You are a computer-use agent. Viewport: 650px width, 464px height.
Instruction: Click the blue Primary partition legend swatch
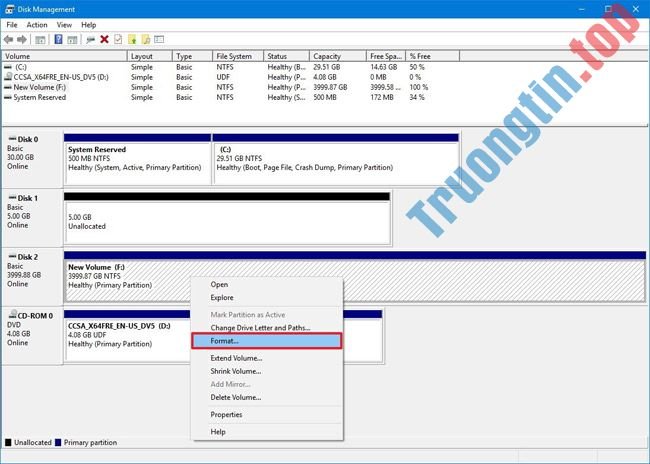(58, 443)
